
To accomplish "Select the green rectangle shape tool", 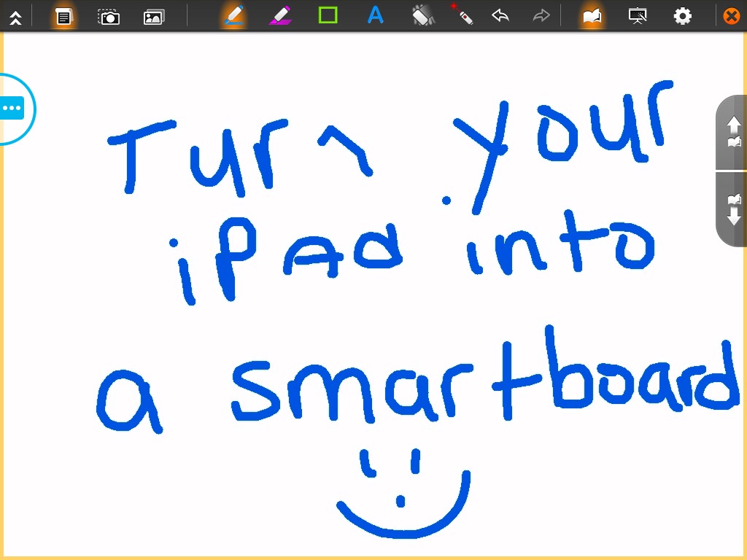I will pyautogui.click(x=328, y=15).
